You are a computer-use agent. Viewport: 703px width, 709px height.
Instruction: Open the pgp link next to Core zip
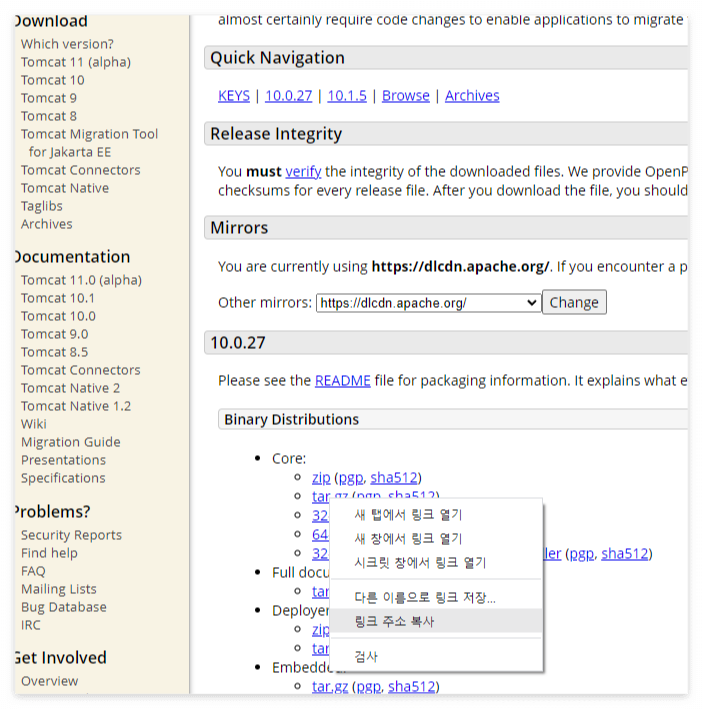351,478
